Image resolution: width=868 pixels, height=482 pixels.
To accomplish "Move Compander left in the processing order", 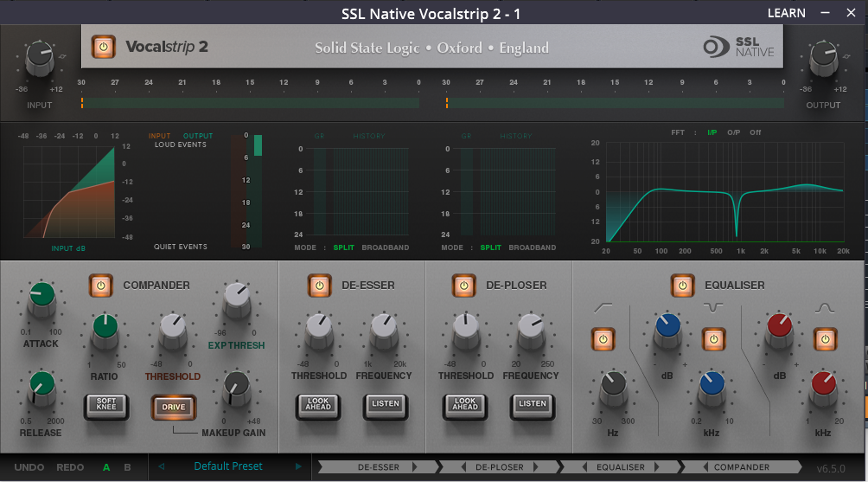I will coord(705,467).
